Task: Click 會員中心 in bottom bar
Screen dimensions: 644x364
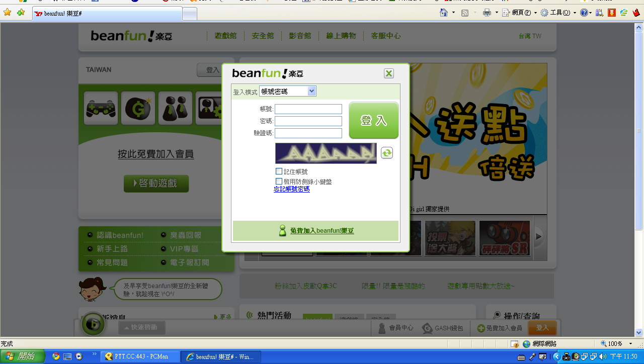Action: pos(396,328)
